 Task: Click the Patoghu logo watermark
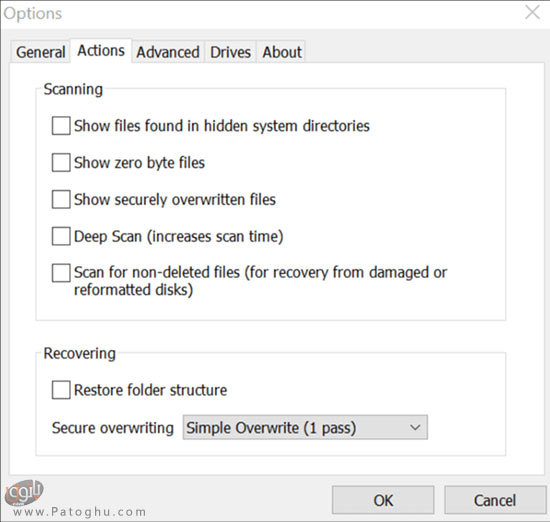click(24, 492)
